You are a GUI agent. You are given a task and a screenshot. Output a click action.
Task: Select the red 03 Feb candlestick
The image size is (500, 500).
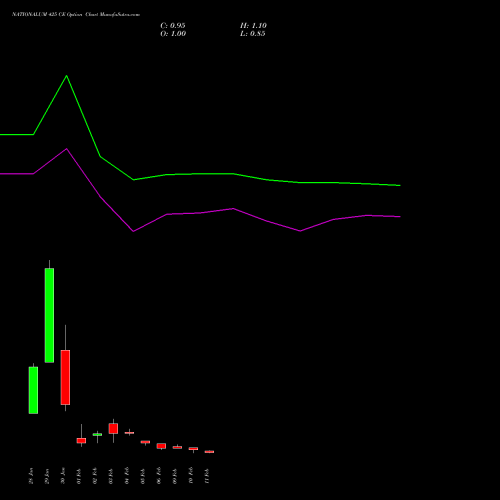tap(113, 428)
